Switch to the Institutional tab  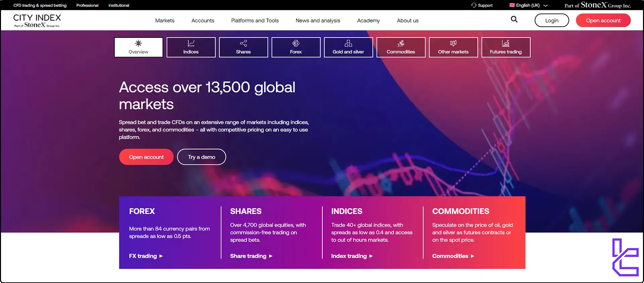click(x=119, y=5)
